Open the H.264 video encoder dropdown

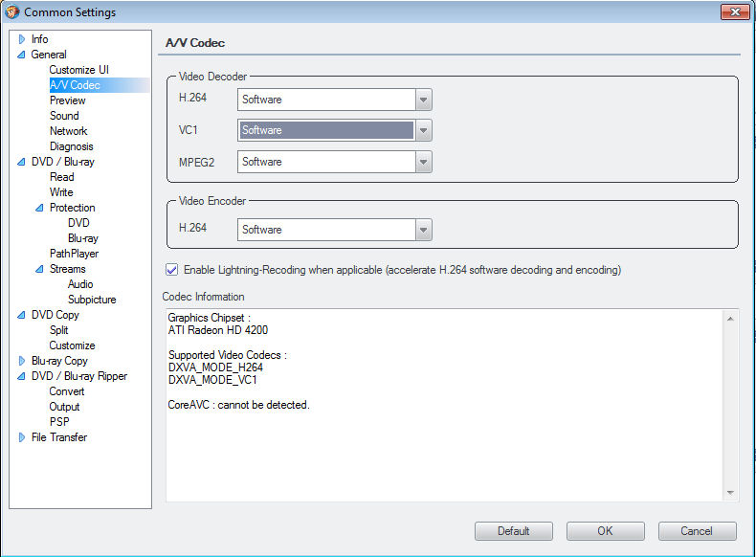[x=424, y=230]
